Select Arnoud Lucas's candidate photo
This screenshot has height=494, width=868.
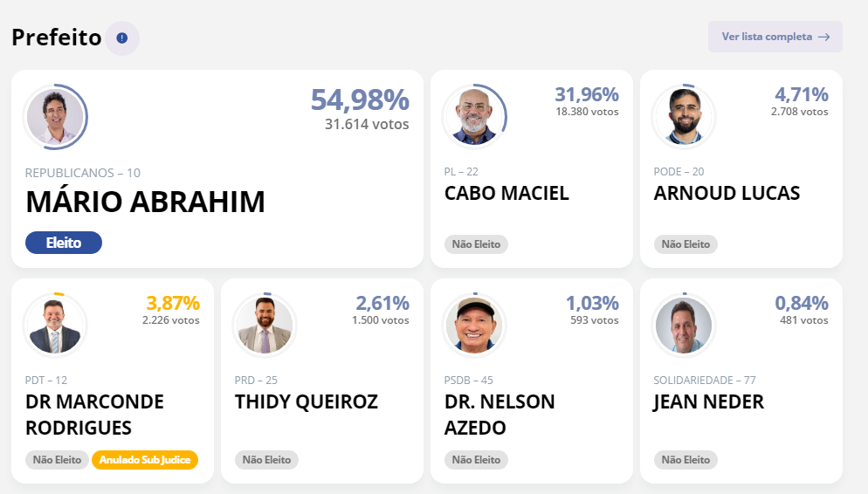tap(683, 116)
